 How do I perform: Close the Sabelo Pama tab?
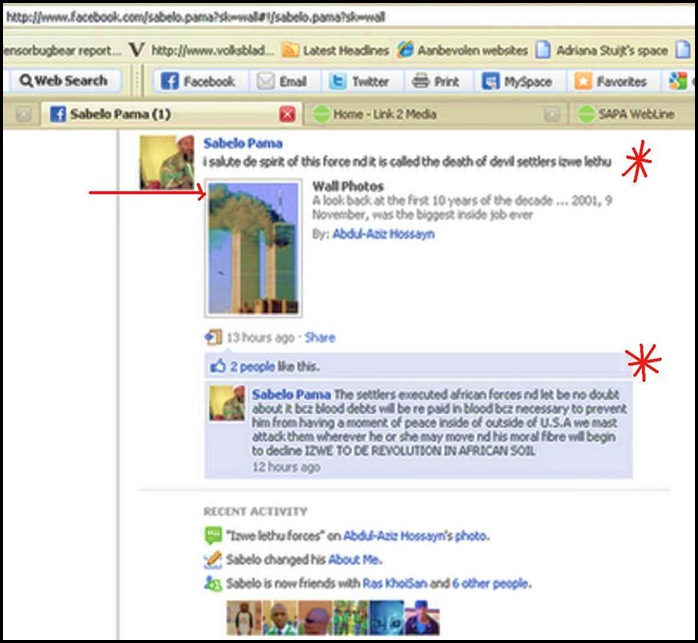click(x=288, y=114)
